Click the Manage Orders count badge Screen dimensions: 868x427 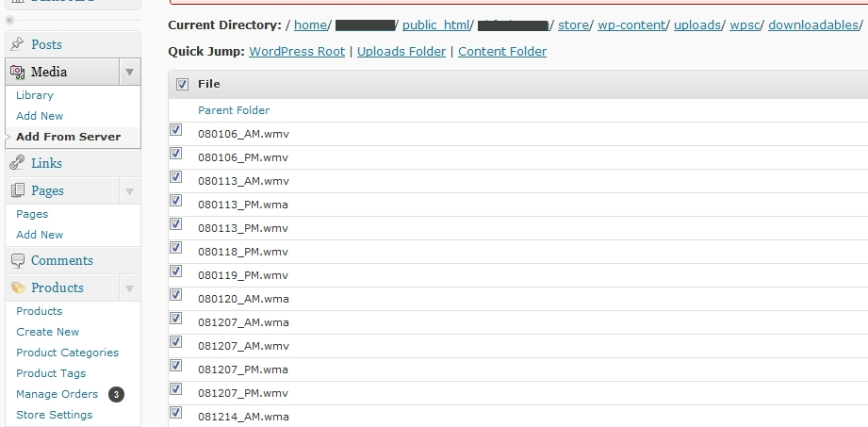(x=116, y=394)
